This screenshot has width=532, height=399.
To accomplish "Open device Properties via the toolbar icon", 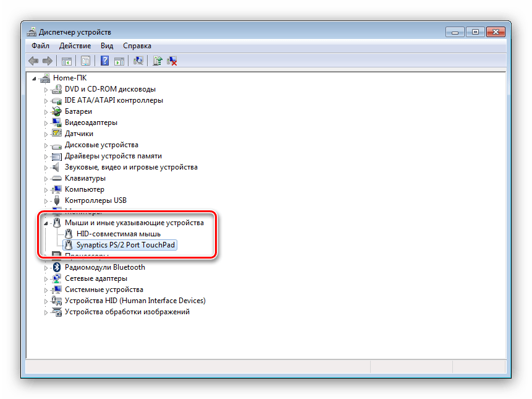I will click(x=85, y=60).
